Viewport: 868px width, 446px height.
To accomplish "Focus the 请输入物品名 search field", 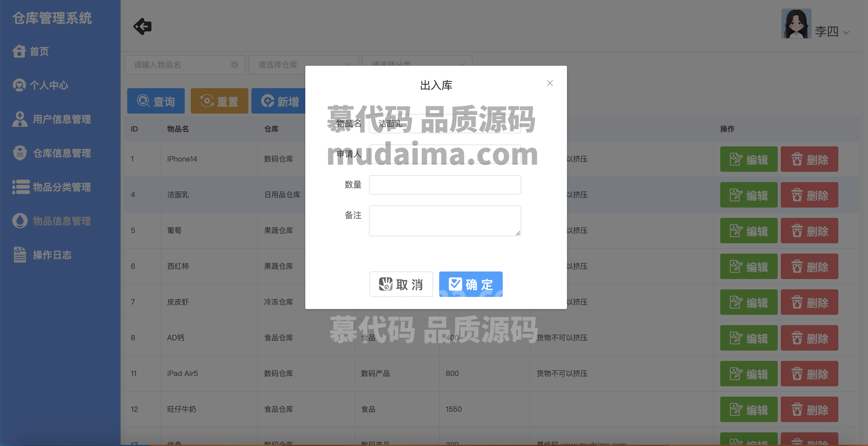I will [x=184, y=65].
